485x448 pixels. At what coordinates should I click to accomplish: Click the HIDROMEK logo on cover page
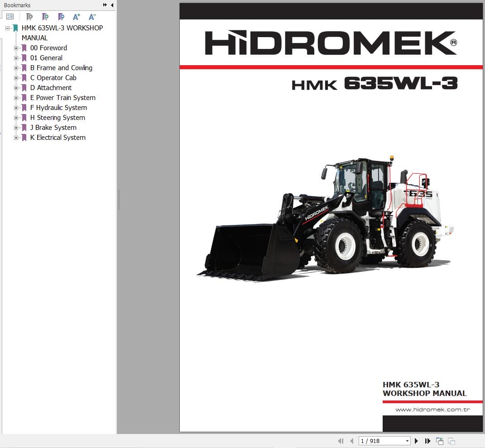point(331,43)
